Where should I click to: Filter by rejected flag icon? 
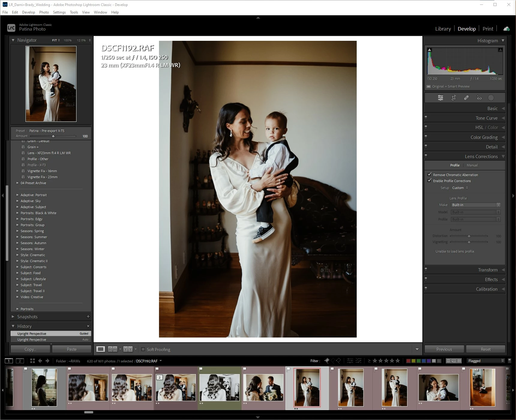coord(338,361)
